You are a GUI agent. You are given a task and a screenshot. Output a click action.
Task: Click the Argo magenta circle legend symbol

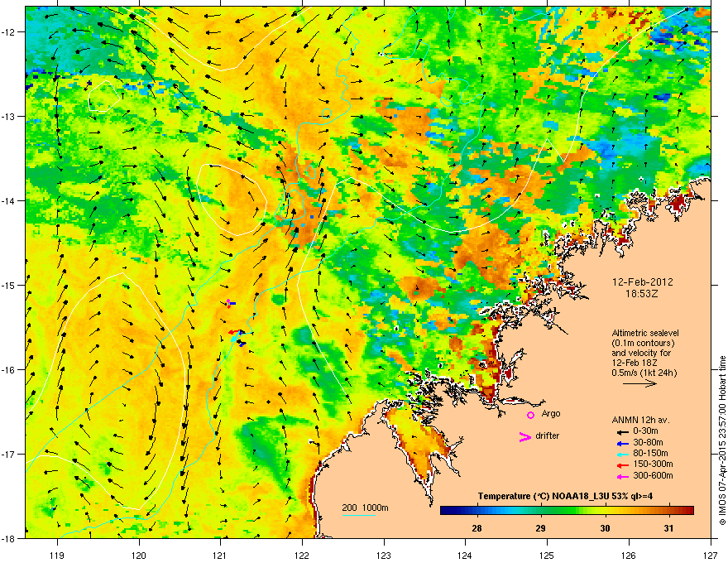coord(530,415)
